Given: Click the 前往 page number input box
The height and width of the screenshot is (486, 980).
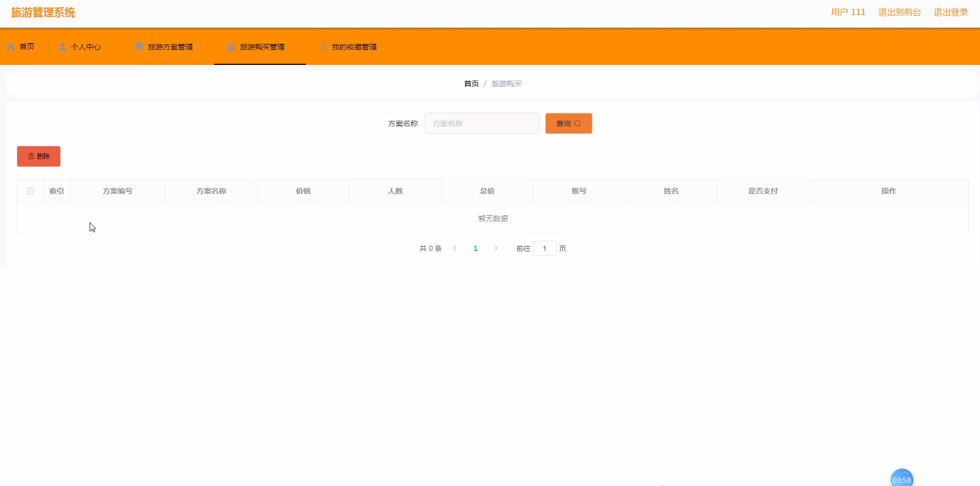Looking at the screenshot, I should (x=544, y=249).
